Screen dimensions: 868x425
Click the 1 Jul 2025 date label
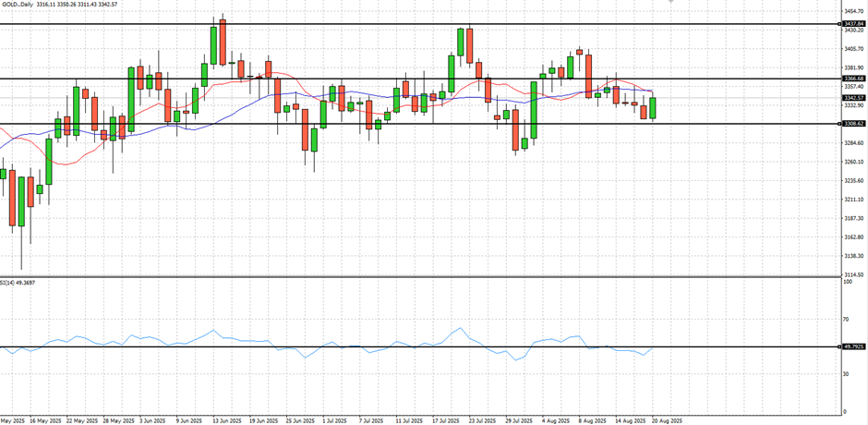pyautogui.click(x=333, y=419)
